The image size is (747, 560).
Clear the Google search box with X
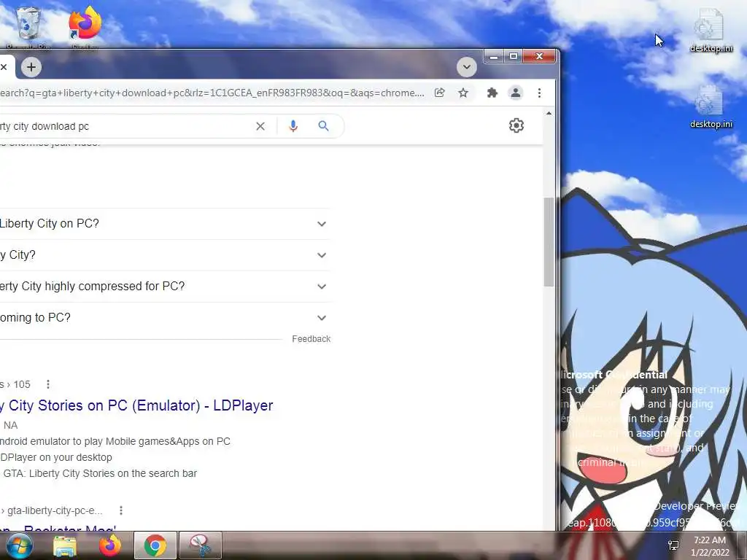point(260,126)
